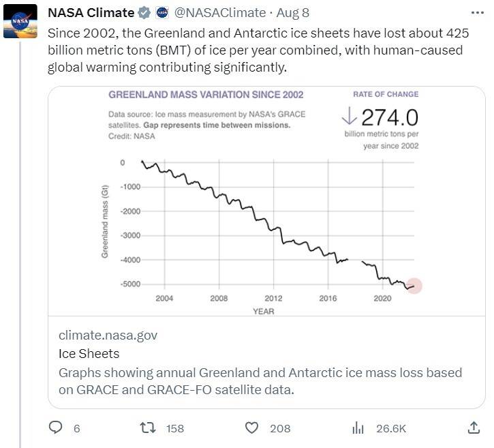Click the Aug 8 timestamp

click(294, 13)
